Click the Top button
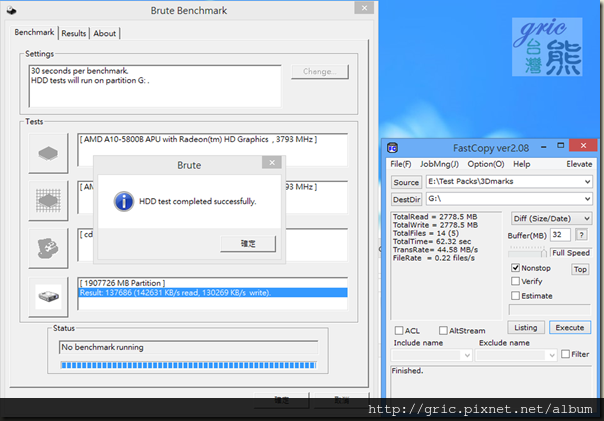This screenshot has height=421, width=604. (580, 269)
